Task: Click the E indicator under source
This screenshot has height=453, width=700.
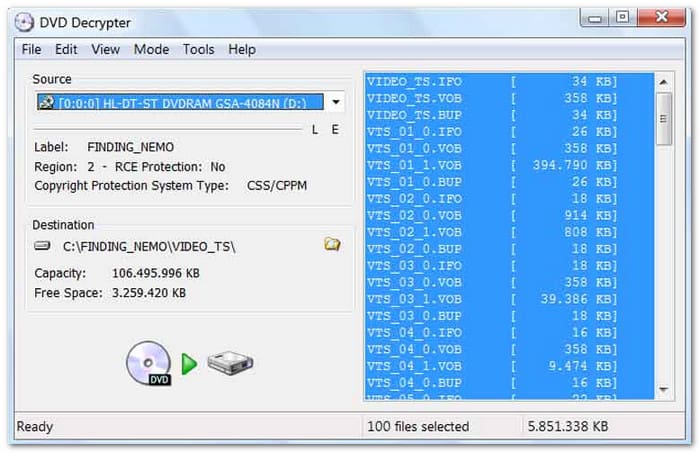Action: pos(335,130)
